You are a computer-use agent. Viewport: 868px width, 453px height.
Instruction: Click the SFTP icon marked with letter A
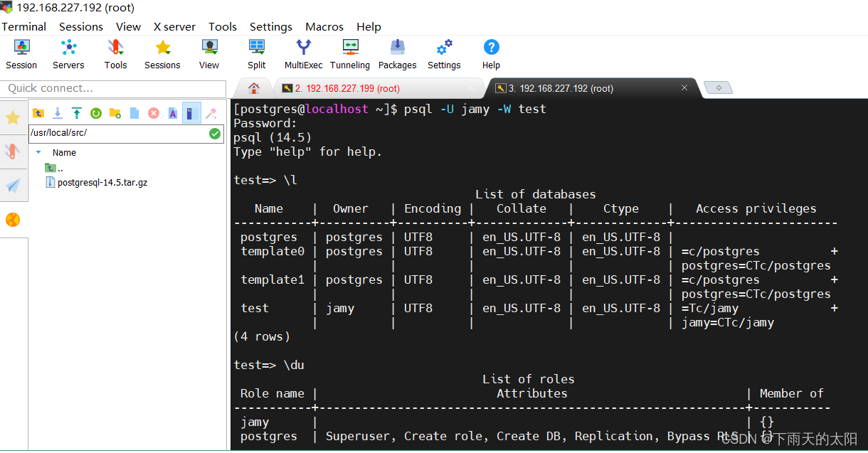(x=173, y=113)
